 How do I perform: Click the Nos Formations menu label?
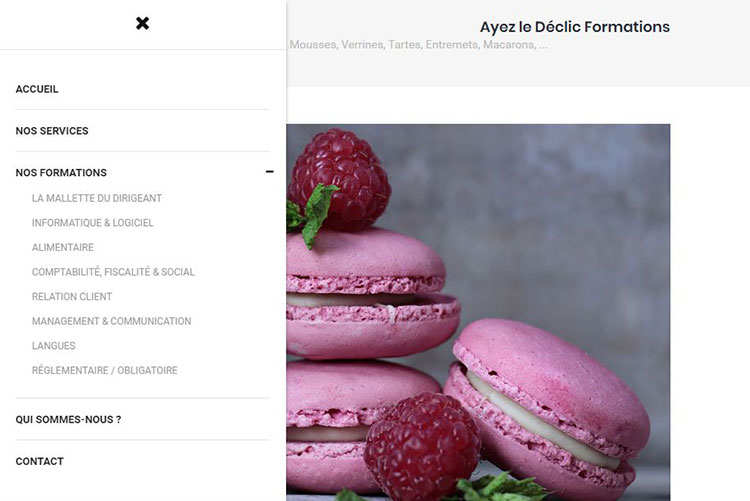[61, 173]
